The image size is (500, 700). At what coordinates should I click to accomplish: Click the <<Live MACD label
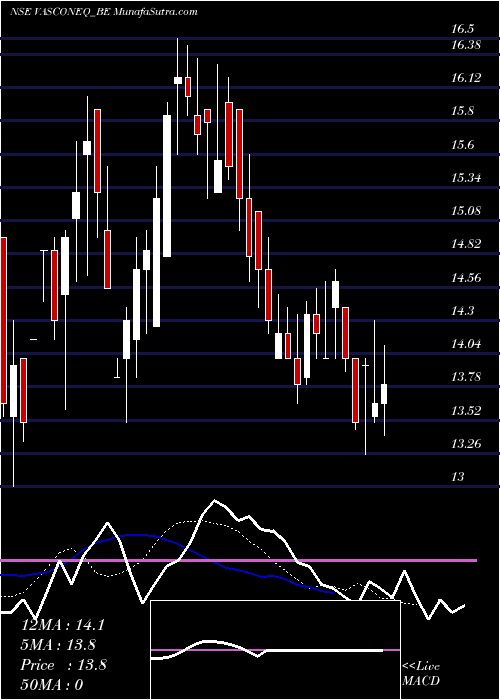421,674
